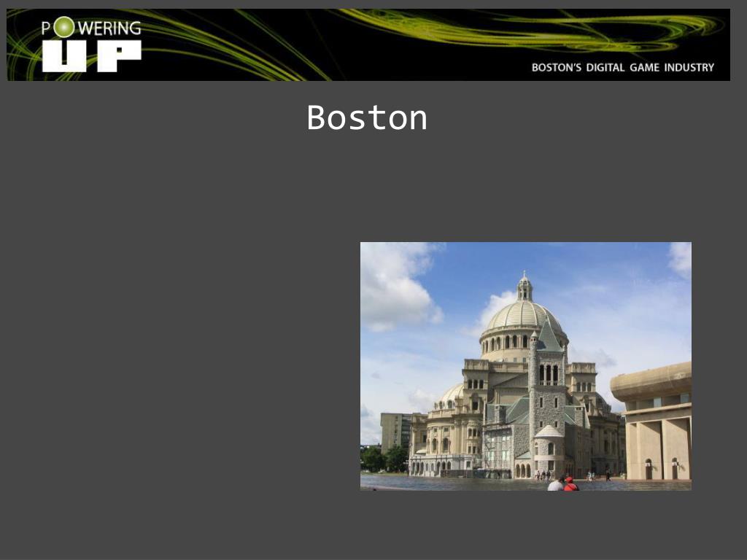Image resolution: width=747 pixels, height=560 pixels.
Task: Select the "Boston" slide title
Action: point(367,117)
